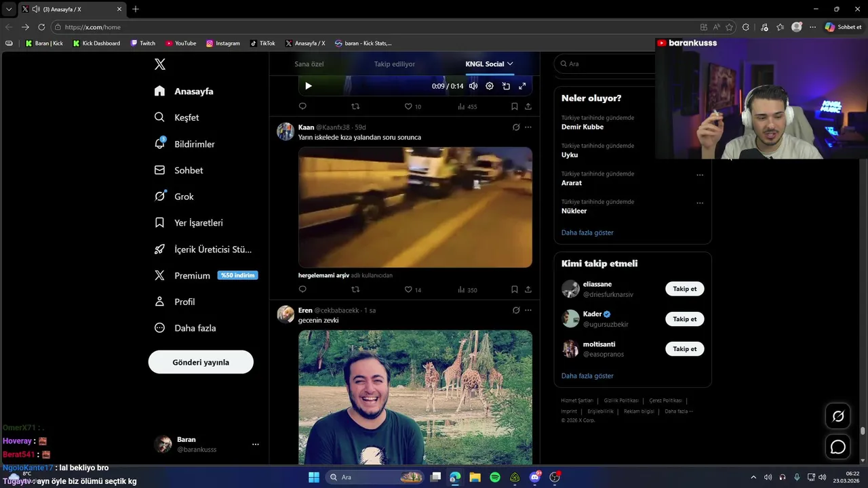Click Daha fazla göster under trends
The width and height of the screenshot is (868, 488).
point(587,232)
